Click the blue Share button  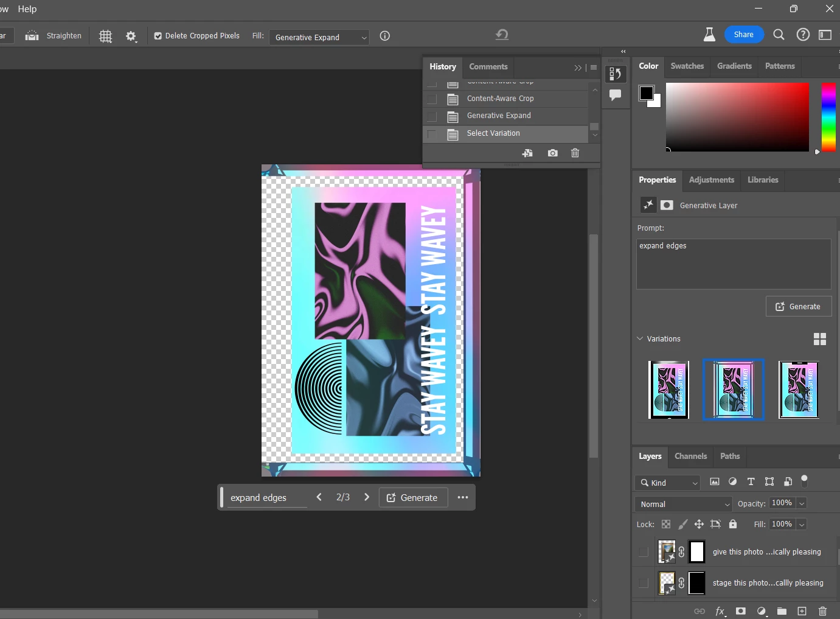[x=743, y=35]
